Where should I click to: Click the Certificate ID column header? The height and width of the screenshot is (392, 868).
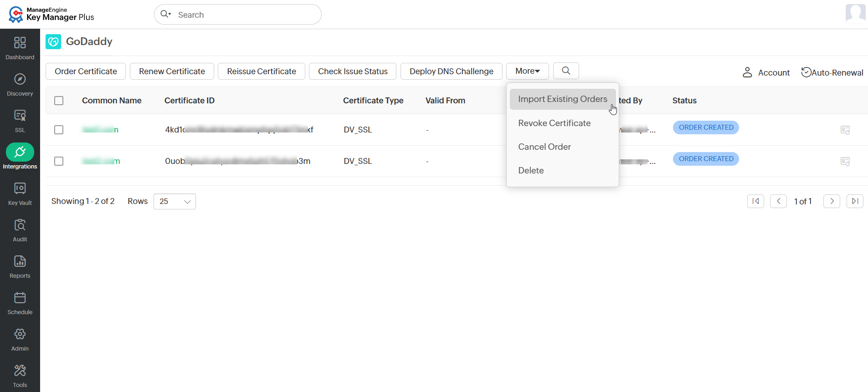tap(190, 101)
